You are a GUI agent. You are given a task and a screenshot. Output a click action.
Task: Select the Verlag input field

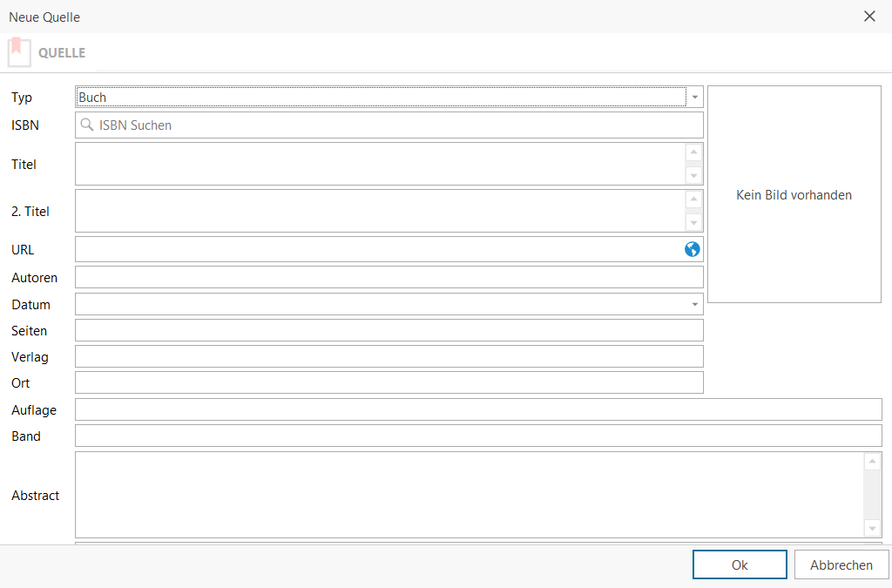coord(389,356)
